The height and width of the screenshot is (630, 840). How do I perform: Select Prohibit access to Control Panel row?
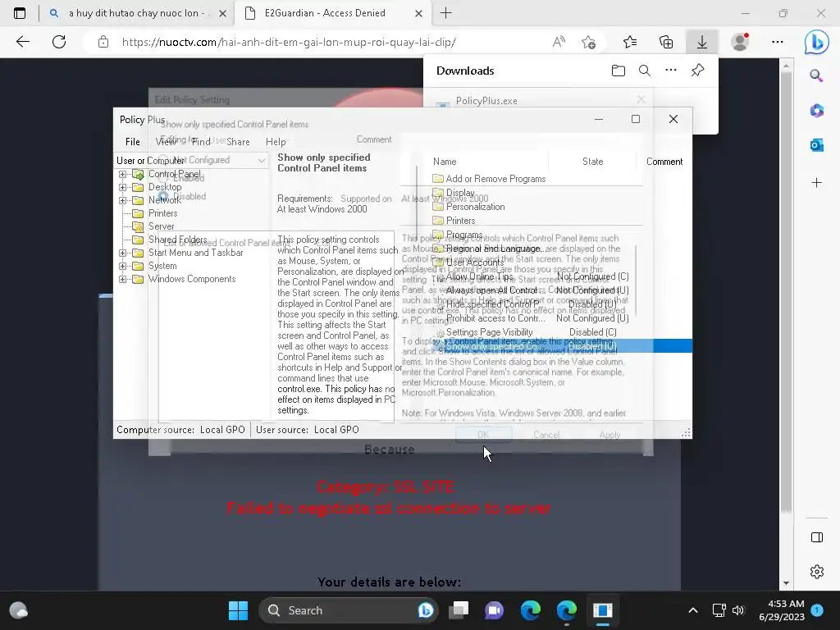click(x=495, y=318)
